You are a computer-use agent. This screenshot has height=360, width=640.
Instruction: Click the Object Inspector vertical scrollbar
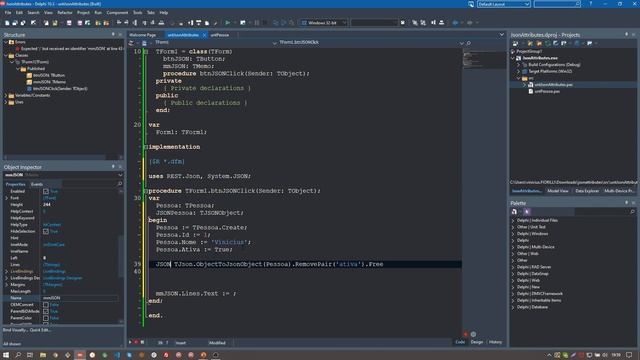click(121, 255)
